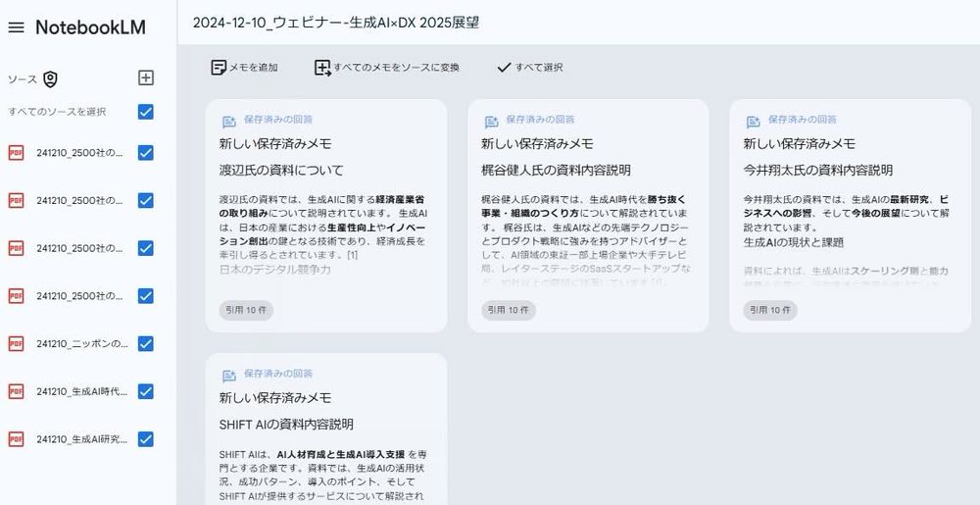
Task: Open the source 241210_生成AI時代...
Action: tap(82, 391)
